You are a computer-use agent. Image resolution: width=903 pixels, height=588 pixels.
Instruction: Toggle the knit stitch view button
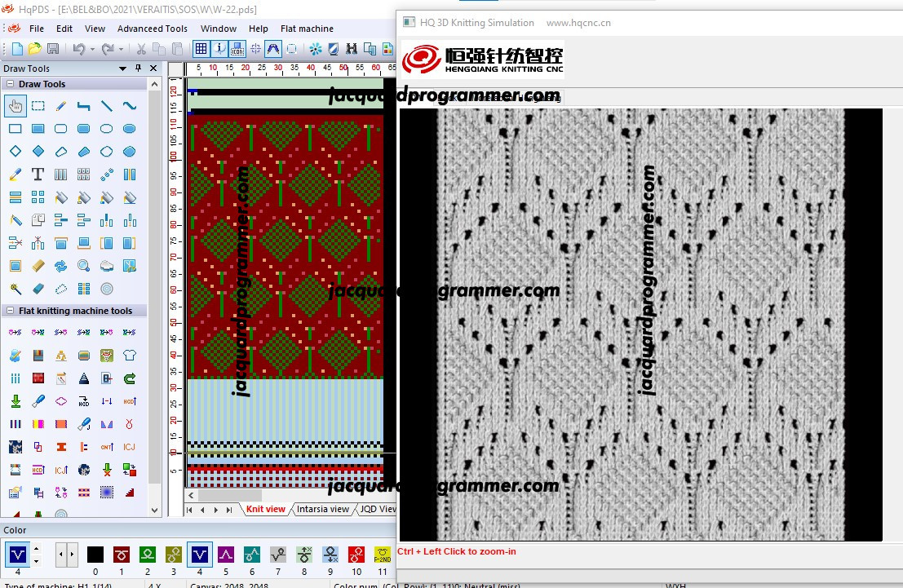point(273,49)
